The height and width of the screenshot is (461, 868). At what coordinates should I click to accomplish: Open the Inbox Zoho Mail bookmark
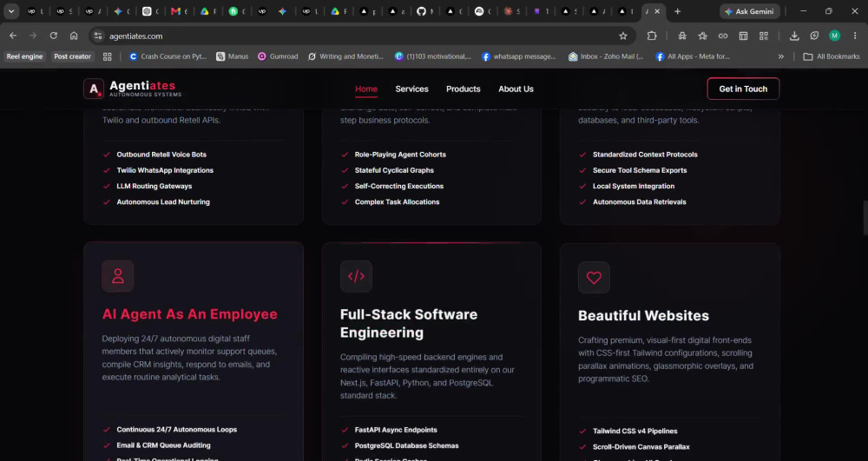coord(607,56)
